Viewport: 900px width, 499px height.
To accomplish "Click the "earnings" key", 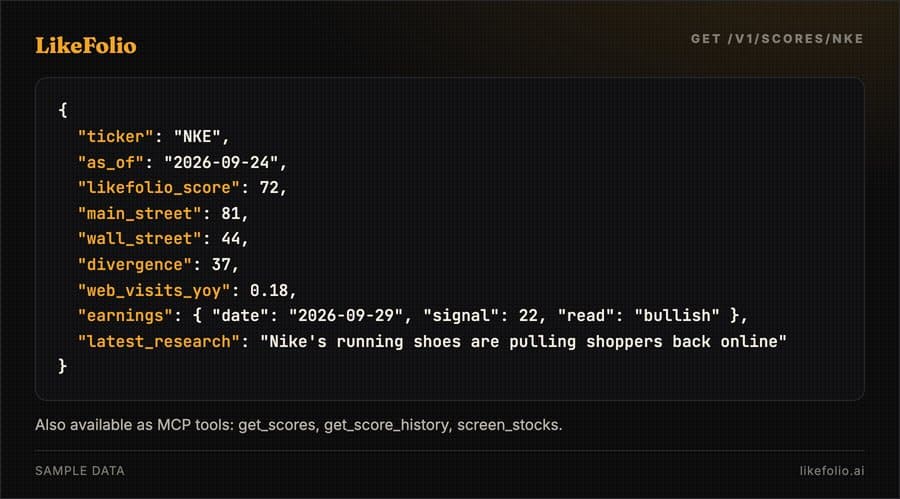I will pos(125,316).
